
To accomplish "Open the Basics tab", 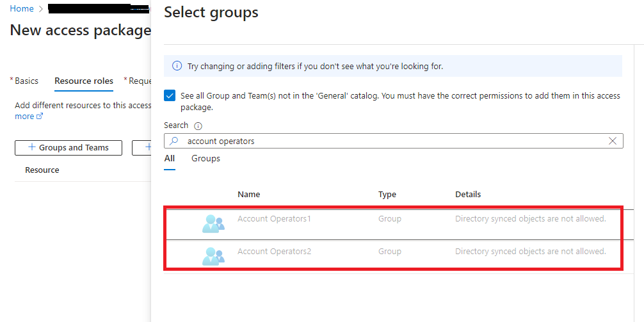I will coord(26,81).
